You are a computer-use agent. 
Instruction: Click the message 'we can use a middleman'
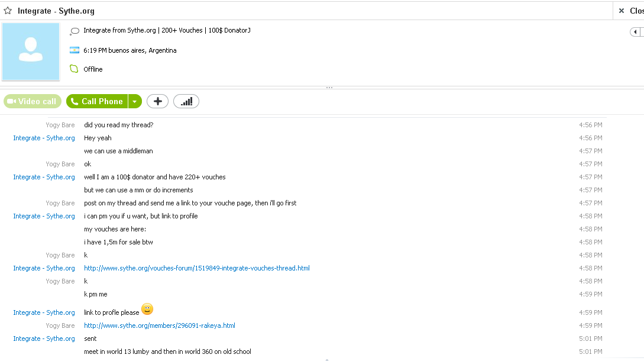(x=118, y=151)
